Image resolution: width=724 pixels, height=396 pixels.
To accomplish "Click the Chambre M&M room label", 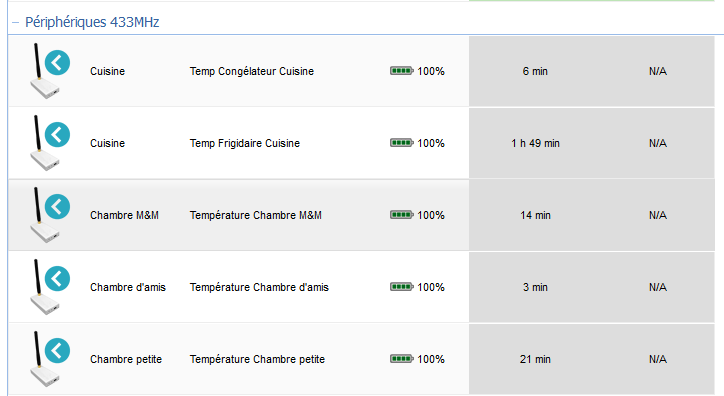I will (x=124, y=215).
